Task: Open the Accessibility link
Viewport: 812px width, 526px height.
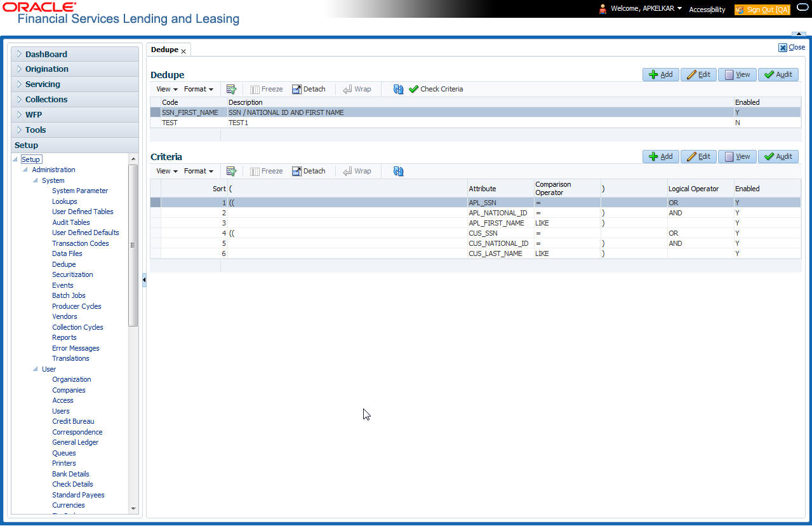Action: tap(707, 10)
